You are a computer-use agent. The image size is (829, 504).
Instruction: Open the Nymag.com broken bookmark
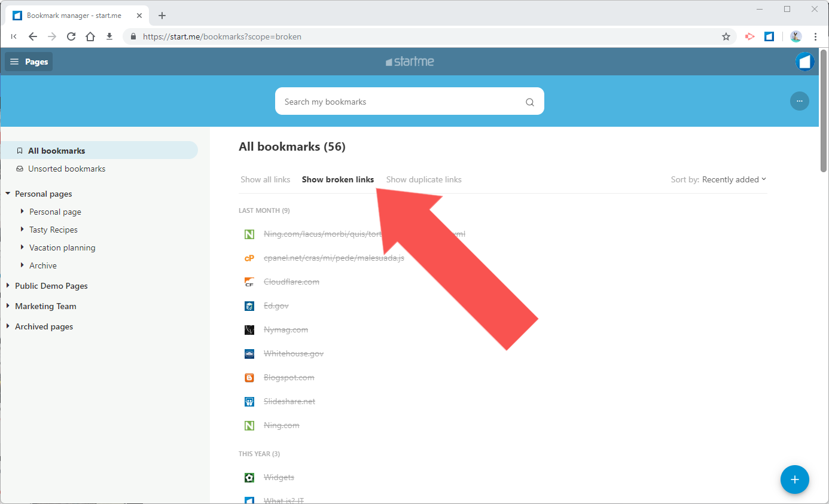point(286,329)
